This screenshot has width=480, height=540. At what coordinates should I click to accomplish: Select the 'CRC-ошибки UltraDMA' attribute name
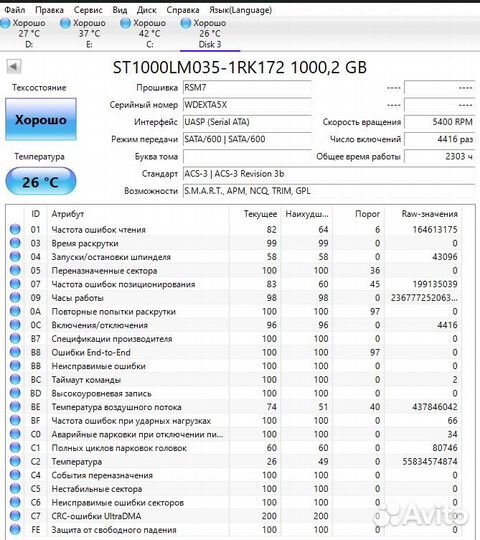(96, 516)
